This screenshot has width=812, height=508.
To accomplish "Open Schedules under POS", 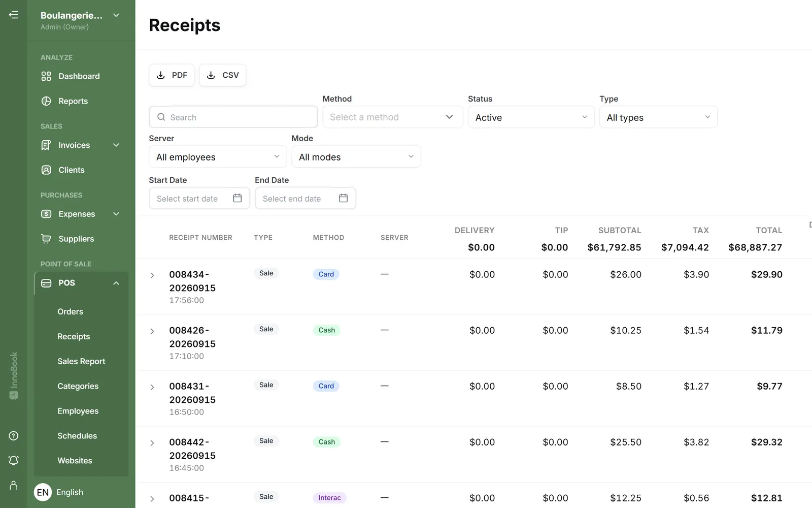I will (77, 436).
